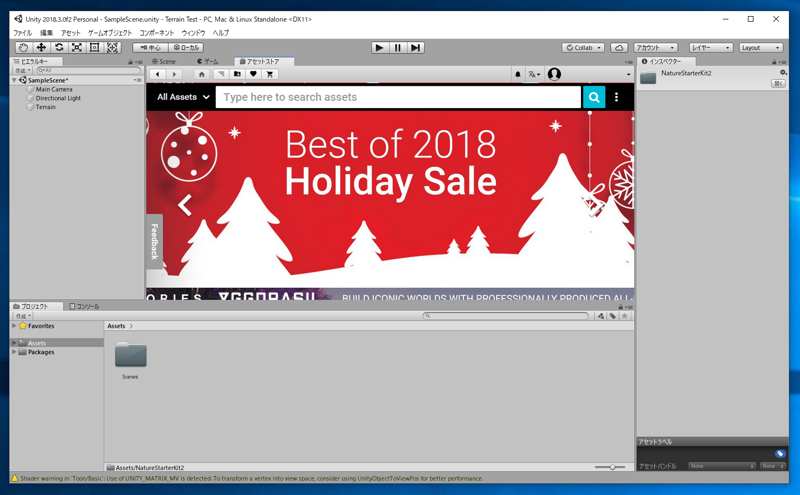
Task: Switch to the ゲーム tab
Action: click(208, 61)
